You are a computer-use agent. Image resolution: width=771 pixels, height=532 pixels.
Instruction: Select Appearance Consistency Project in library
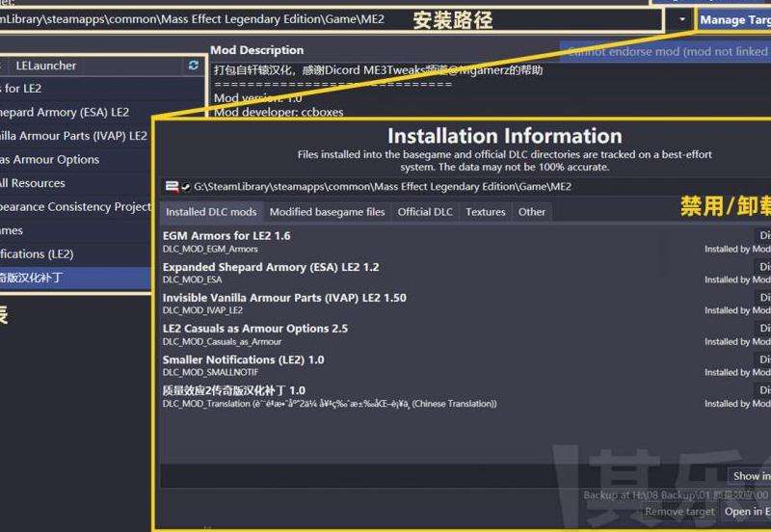pyautogui.click(x=76, y=206)
